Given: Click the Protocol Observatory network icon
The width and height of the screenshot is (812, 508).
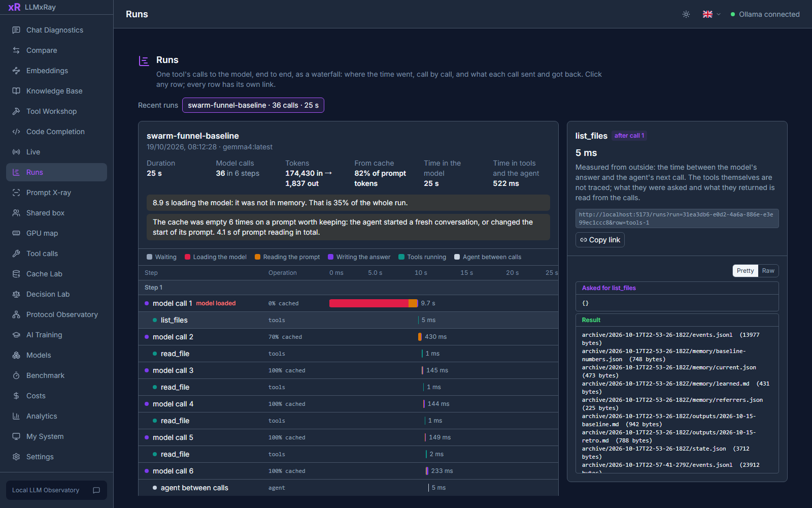Looking at the screenshot, I should (x=16, y=314).
